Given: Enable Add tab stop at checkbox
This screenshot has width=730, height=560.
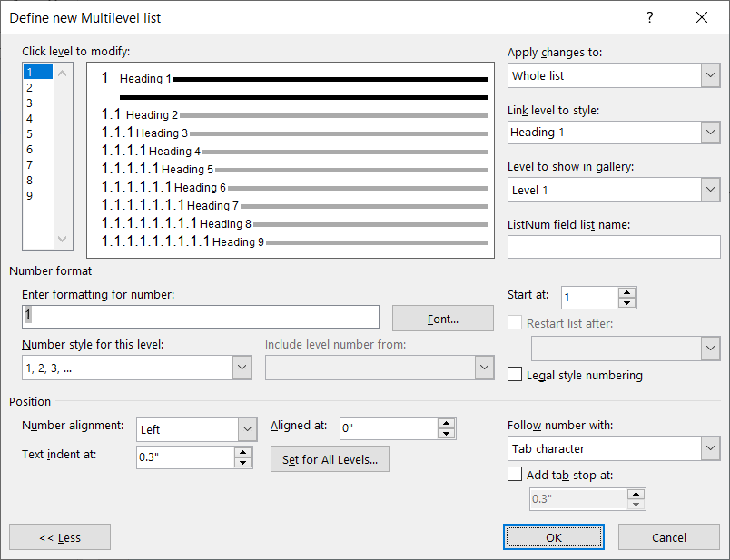Looking at the screenshot, I should click(x=515, y=475).
